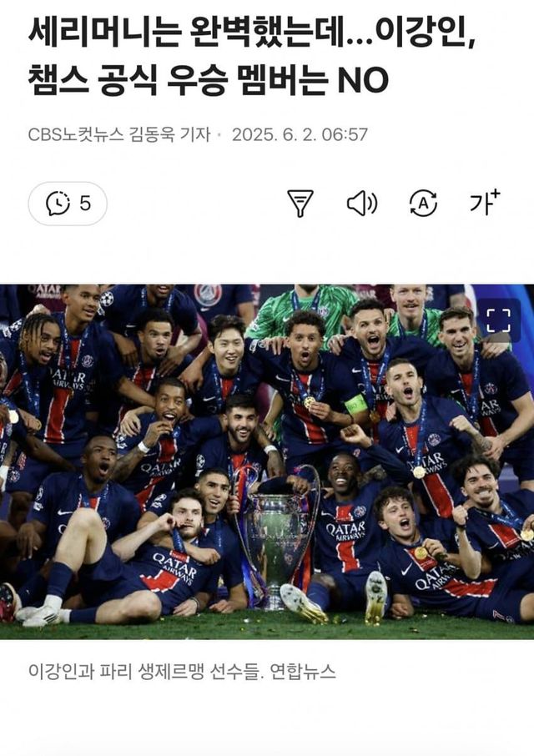534x756 pixels.
Task: Tap the clock speech-bubble icon
Action: click(58, 204)
